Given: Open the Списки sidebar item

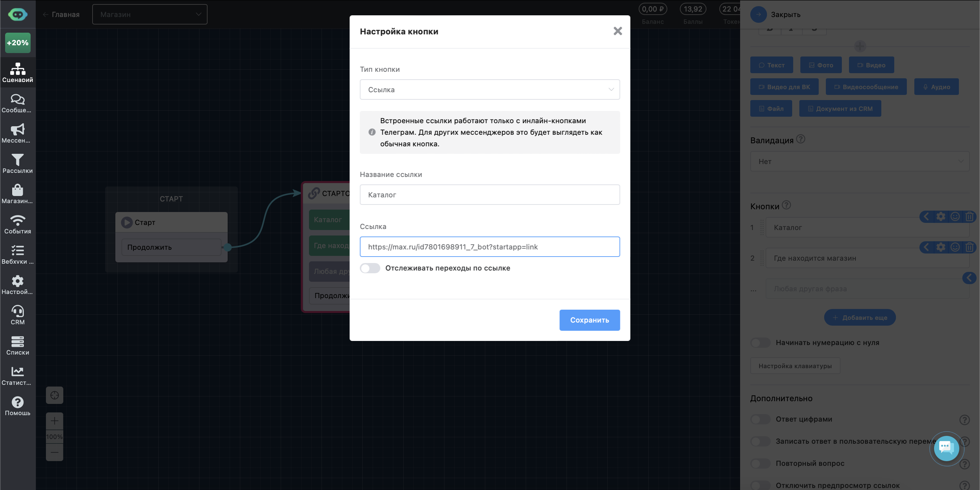Looking at the screenshot, I should (x=17, y=345).
